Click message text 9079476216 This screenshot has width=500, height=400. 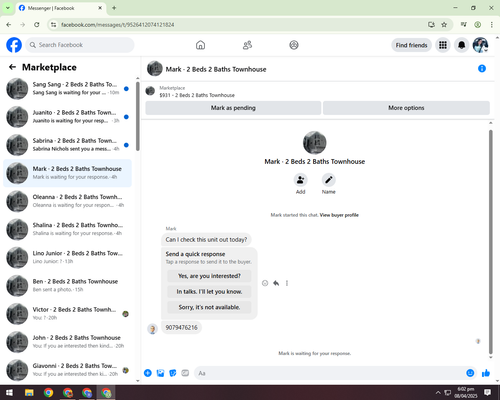tap(181, 328)
